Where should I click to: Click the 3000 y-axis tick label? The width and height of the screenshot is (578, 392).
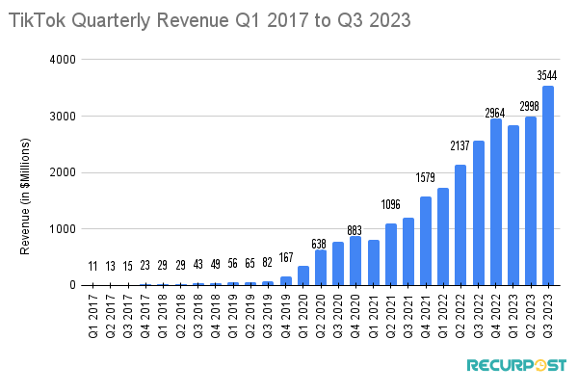point(63,116)
